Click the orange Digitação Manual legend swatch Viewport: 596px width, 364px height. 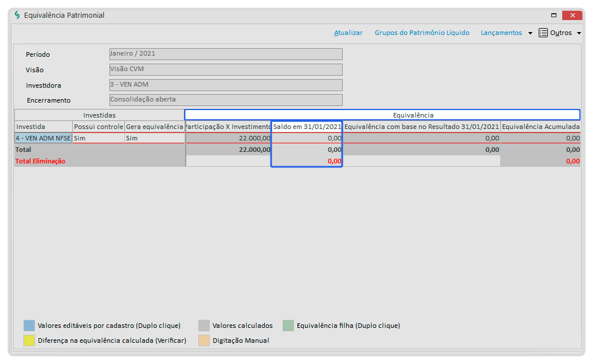pos(204,340)
